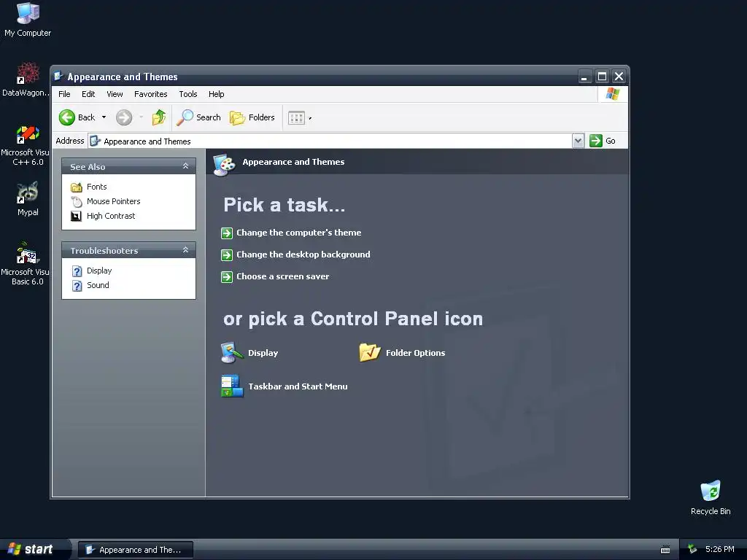Click Change the desktop background link

pos(303,254)
